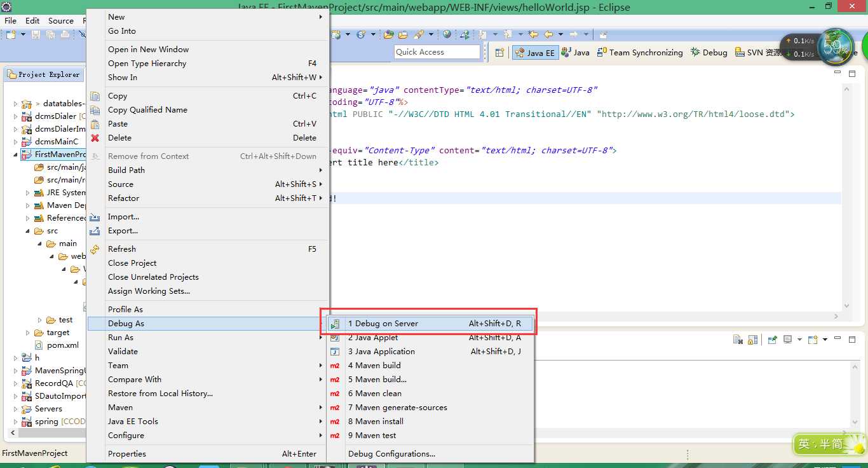
Task: Select pom.xml in project tree
Action: [63, 345]
